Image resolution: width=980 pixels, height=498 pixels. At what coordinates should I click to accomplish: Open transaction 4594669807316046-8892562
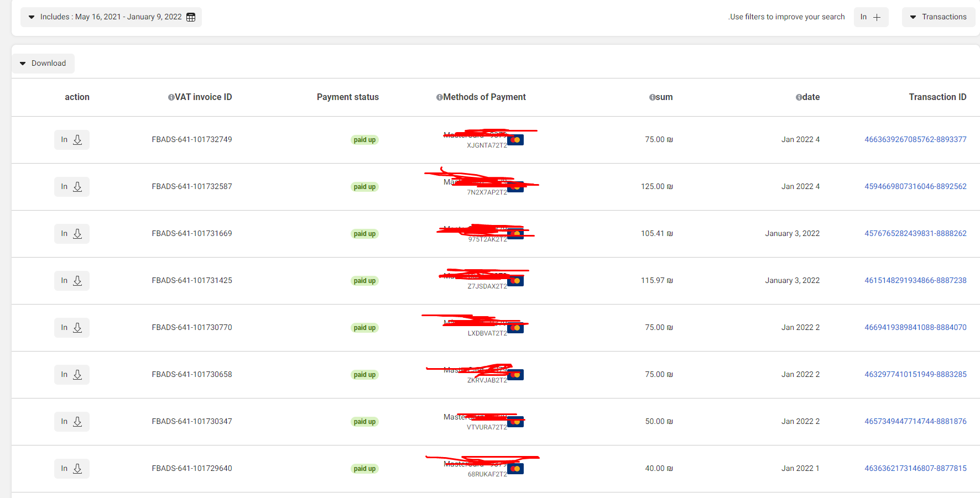point(915,187)
